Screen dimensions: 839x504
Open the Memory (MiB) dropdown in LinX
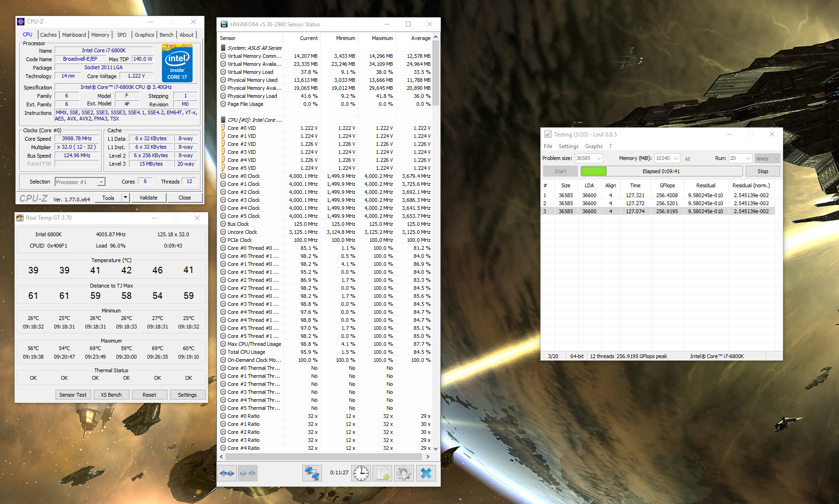pos(676,159)
